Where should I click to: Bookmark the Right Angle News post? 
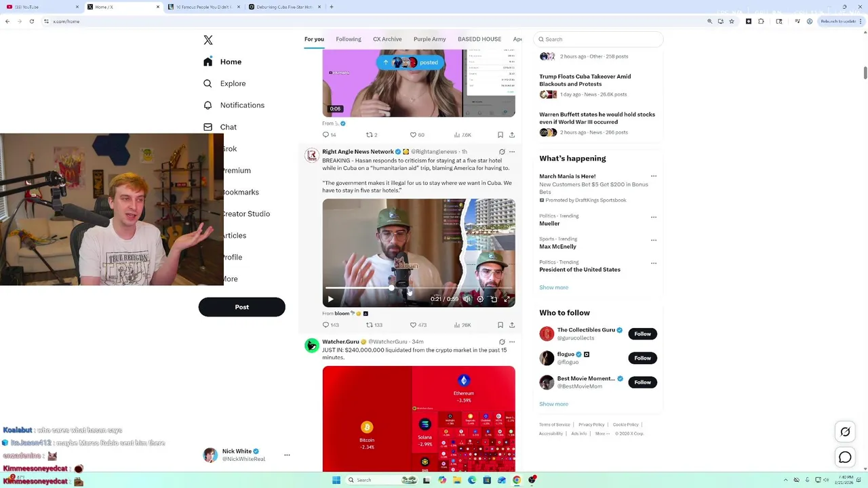(x=500, y=325)
